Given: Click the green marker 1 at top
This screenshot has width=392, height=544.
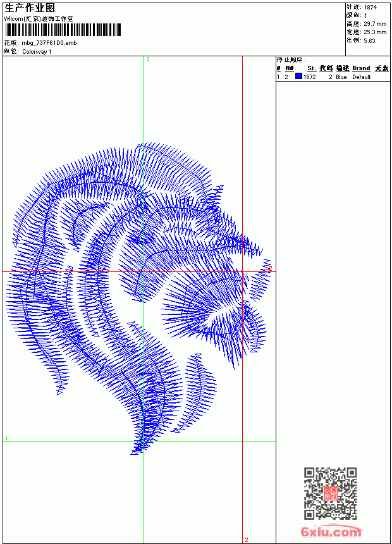Looking at the screenshot, I should (148, 59).
